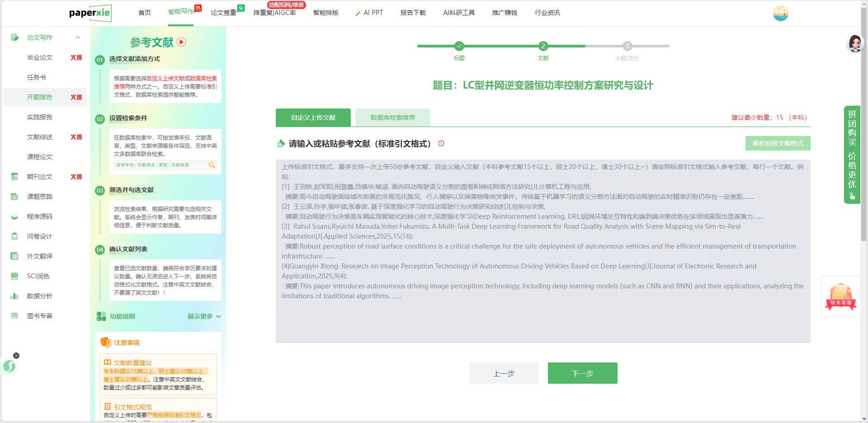Viewport: 868px width, 423px height.
Task: Select the 自定义上传文献 tab
Action: 313,117
